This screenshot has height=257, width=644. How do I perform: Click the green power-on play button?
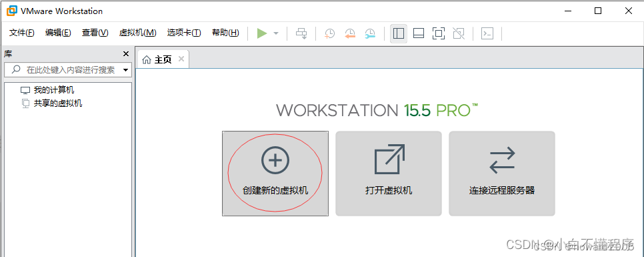(261, 33)
